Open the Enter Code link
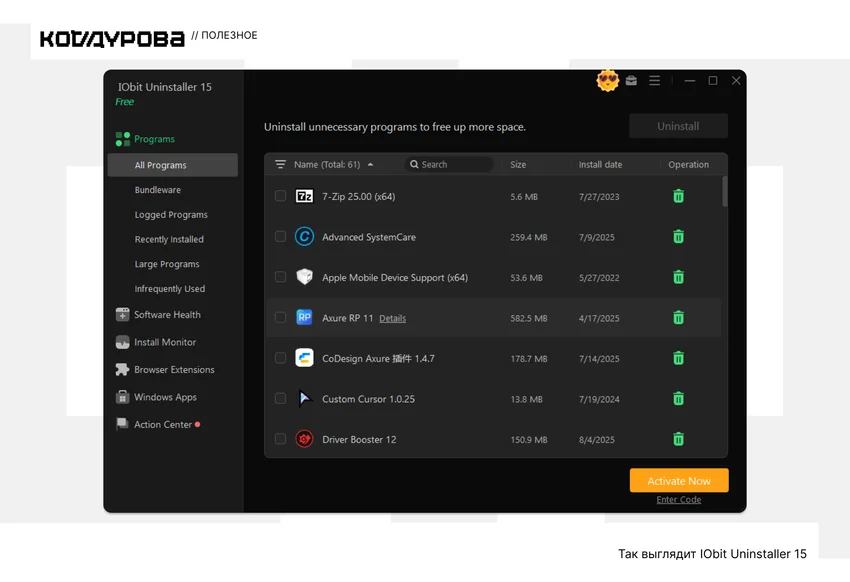Viewport: 850px width, 582px height. 679,500
